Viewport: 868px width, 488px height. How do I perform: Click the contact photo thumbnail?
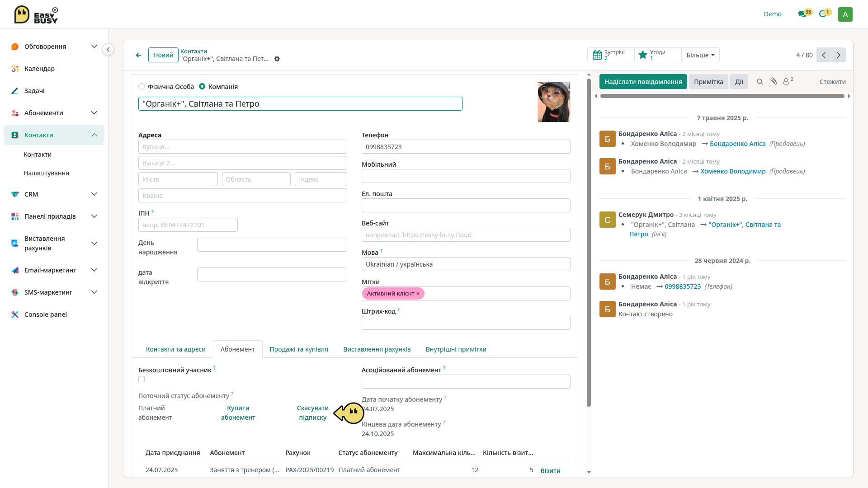coord(554,102)
